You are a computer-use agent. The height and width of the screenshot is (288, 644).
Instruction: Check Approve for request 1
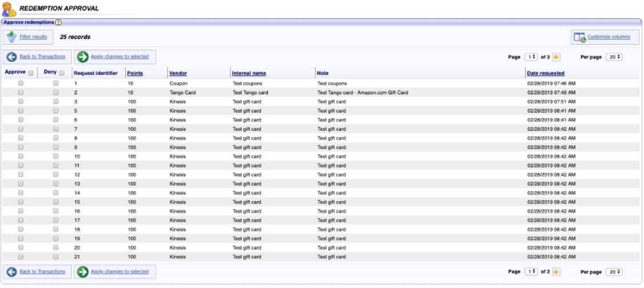[21, 83]
